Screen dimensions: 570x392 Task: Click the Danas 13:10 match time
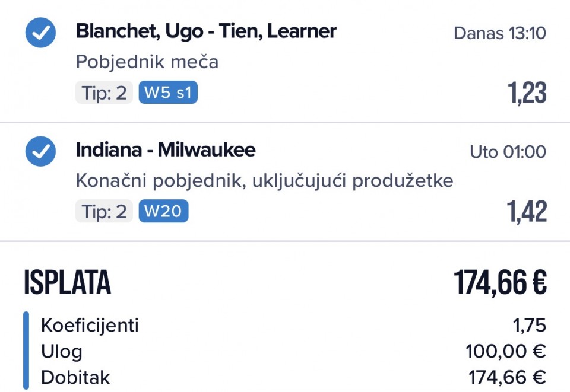coord(499,33)
